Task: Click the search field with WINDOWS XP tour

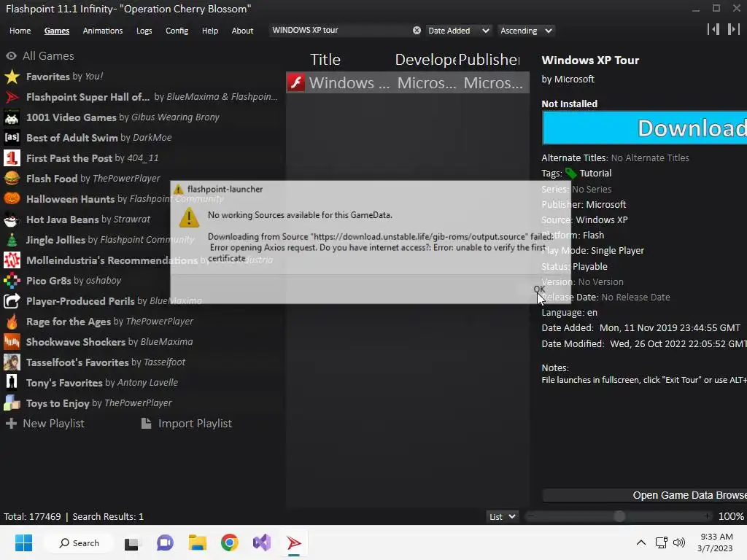Action: click(x=340, y=30)
